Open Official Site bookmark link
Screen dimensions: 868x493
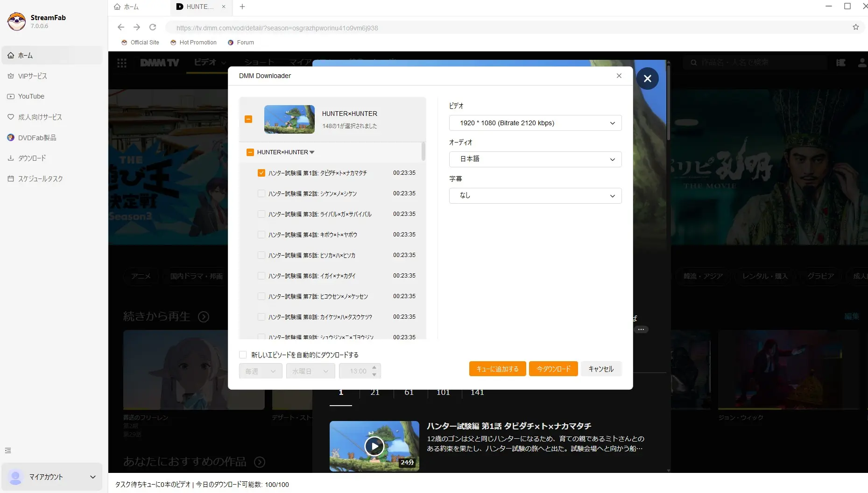point(140,43)
